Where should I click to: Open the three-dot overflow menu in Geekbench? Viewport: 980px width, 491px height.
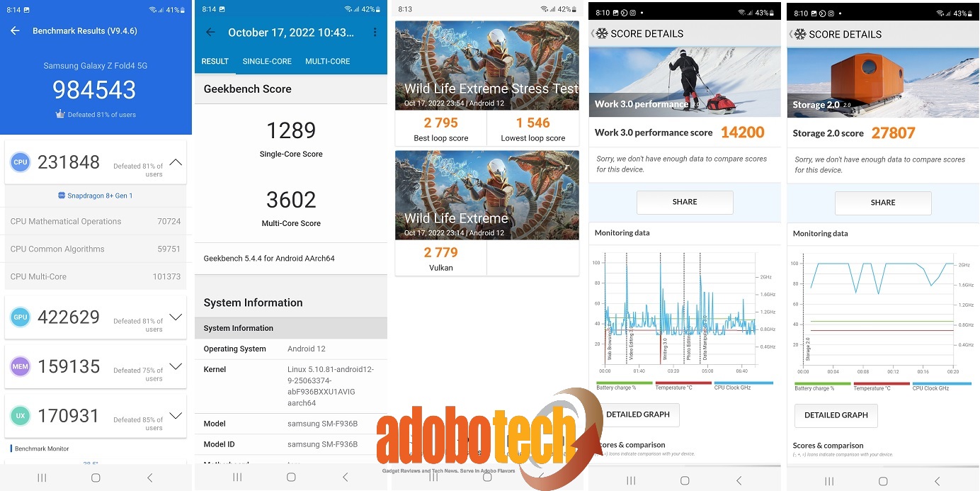tap(375, 32)
